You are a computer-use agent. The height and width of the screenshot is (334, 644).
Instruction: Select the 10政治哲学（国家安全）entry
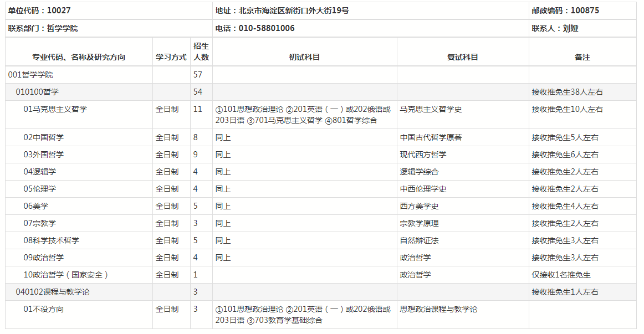(66, 275)
